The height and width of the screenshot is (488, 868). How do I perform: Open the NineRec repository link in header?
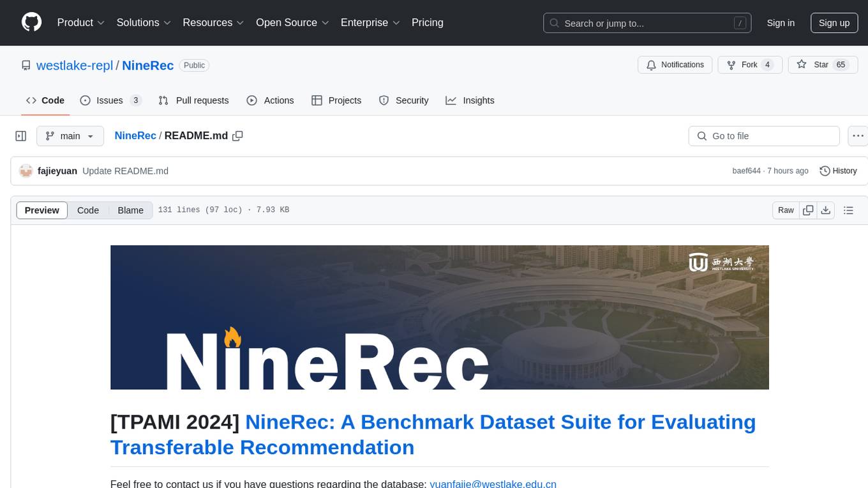(147, 65)
